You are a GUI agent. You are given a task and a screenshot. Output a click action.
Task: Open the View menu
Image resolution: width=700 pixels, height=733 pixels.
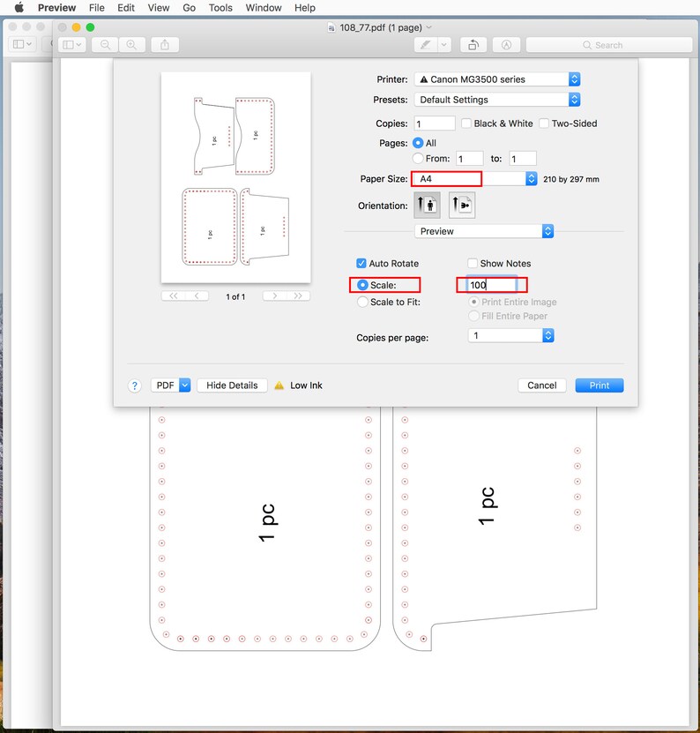[x=159, y=7]
